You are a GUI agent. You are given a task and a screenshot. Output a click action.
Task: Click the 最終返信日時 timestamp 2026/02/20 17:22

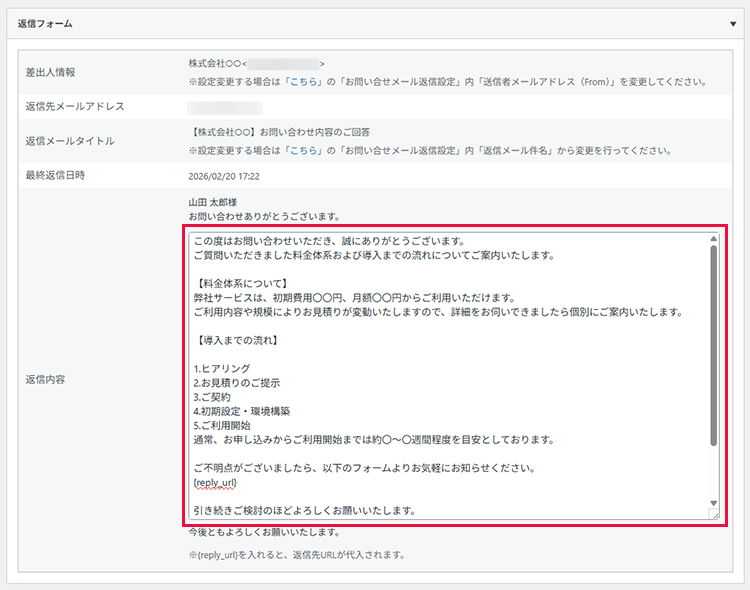click(224, 176)
